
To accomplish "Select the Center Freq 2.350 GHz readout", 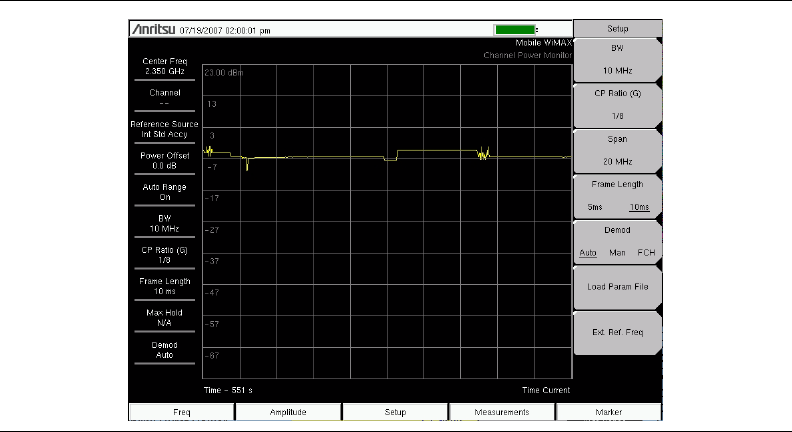I will click(165, 66).
